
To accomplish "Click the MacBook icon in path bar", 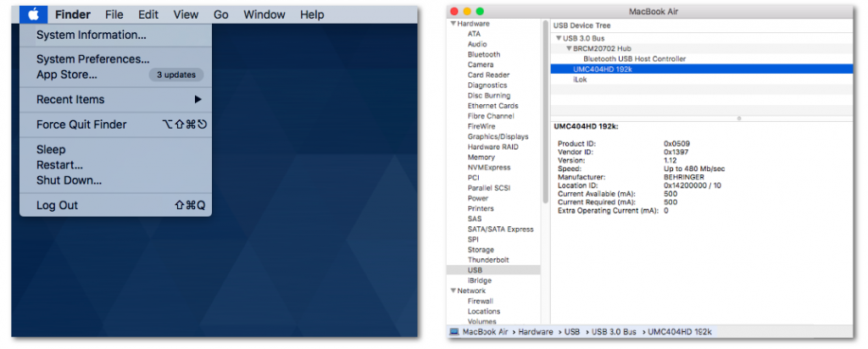I will pos(454,332).
